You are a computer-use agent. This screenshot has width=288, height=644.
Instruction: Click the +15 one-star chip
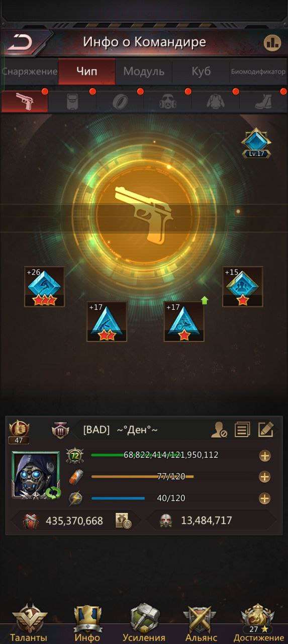tap(243, 287)
